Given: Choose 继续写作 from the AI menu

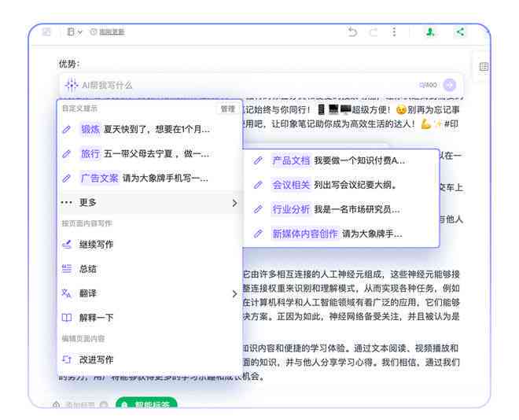Looking at the screenshot, I should point(149,245).
